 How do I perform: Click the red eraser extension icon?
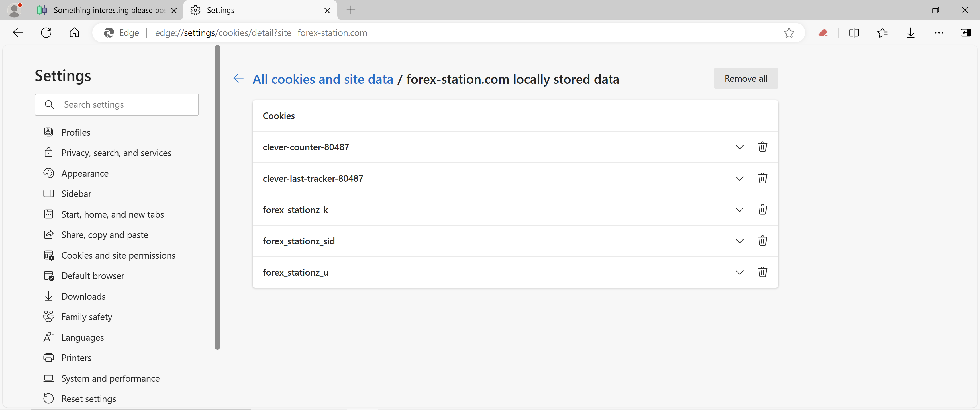(823, 33)
